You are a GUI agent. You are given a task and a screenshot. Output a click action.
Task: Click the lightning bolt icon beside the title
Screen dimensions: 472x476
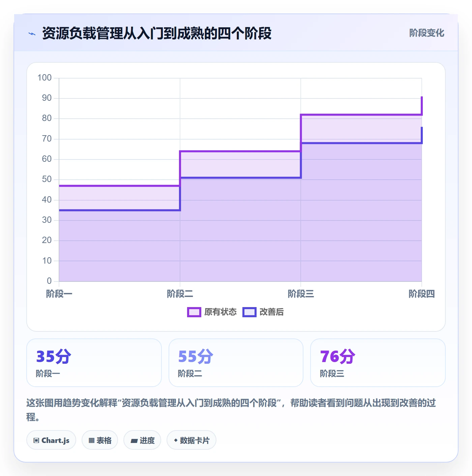pos(32,34)
